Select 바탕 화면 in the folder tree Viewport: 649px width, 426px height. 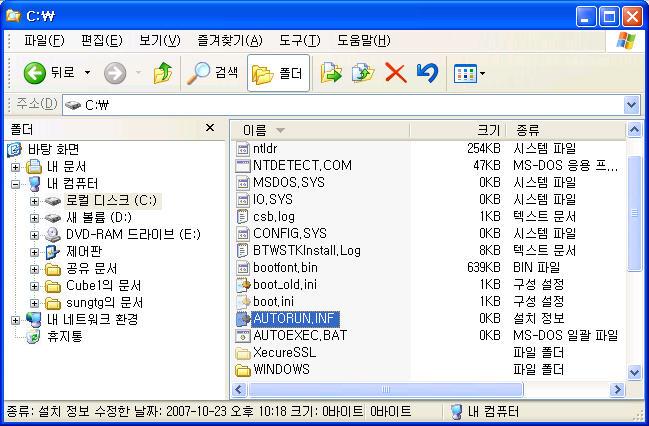tap(53, 149)
